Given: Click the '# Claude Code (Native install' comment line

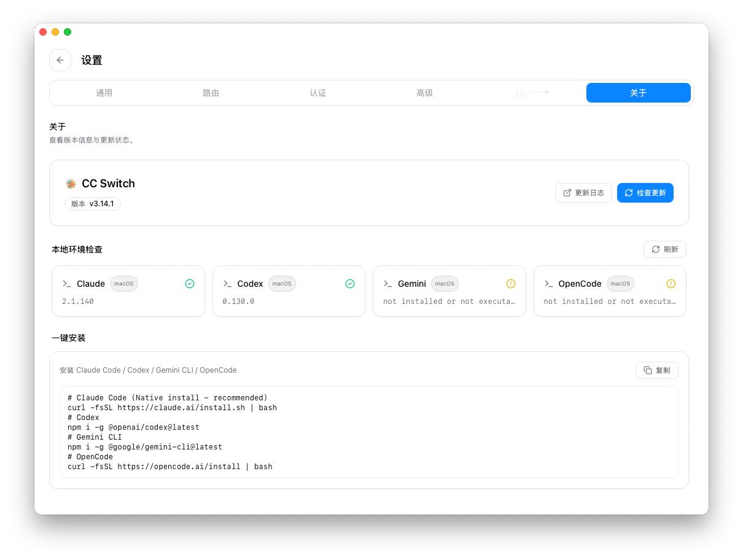Looking at the screenshot, I should 168,398.
